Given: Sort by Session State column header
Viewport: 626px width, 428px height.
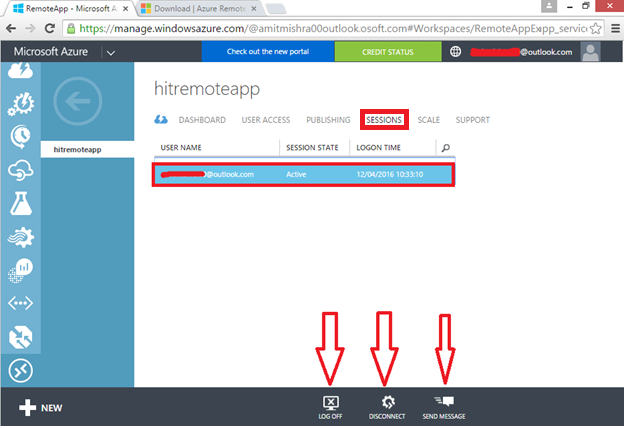Looking at the screenshot, I should click(x=314, y=148).
